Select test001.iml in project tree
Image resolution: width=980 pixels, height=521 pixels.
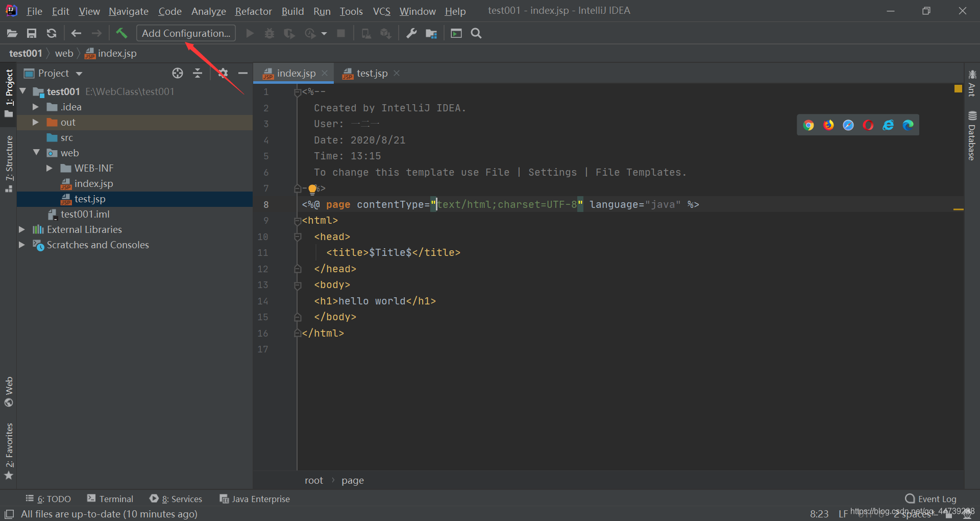pyautogui.click(x=85, y=214)
